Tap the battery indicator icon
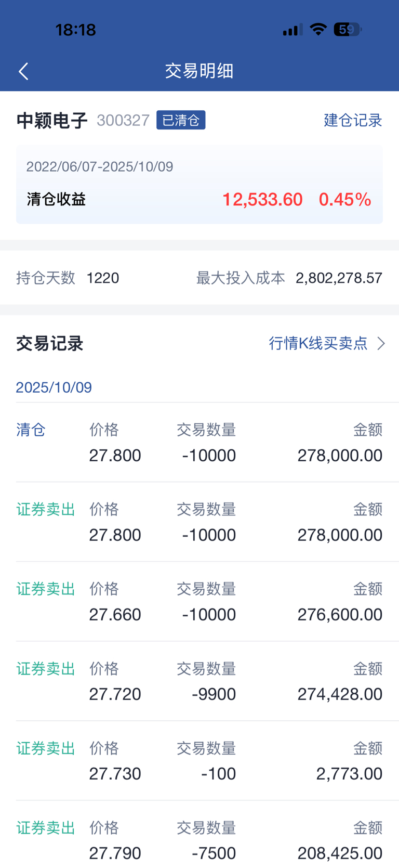 (x=347, y=30)
